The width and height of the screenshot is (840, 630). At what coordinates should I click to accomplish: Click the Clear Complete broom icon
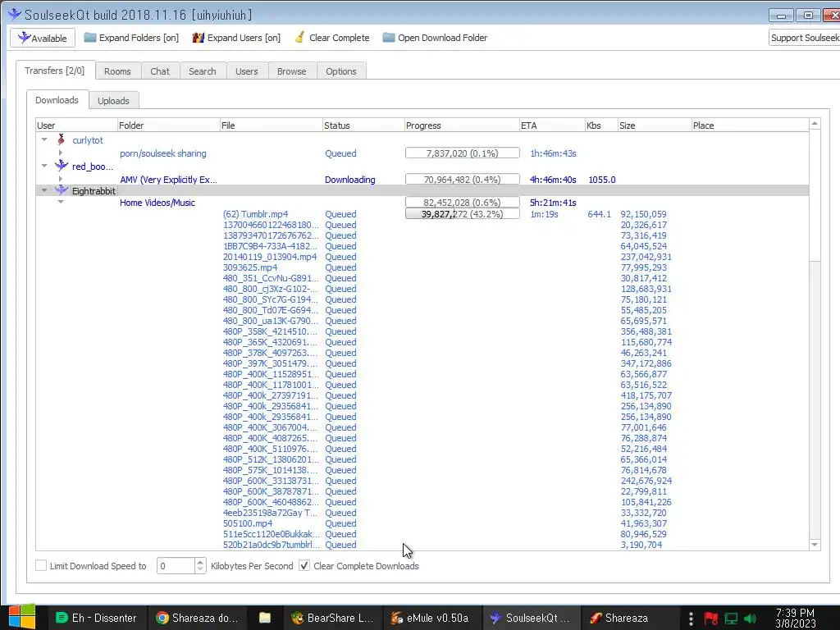(300, 38)
